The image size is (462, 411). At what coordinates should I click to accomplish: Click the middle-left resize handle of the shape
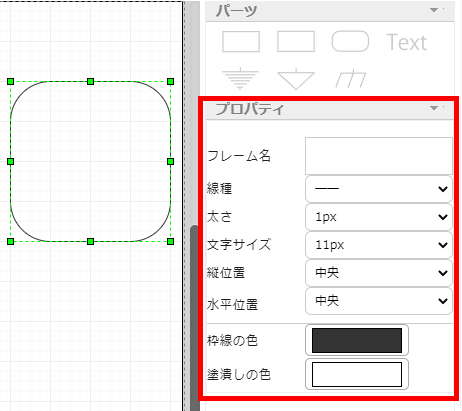pyautogui.click(x=10, y=161)
